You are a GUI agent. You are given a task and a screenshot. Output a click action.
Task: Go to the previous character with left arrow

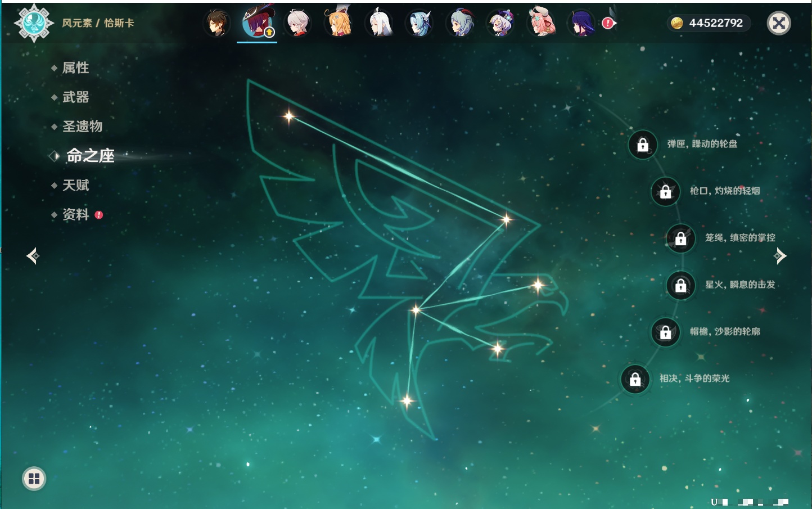pyautogui.click(x=33, y=256)
